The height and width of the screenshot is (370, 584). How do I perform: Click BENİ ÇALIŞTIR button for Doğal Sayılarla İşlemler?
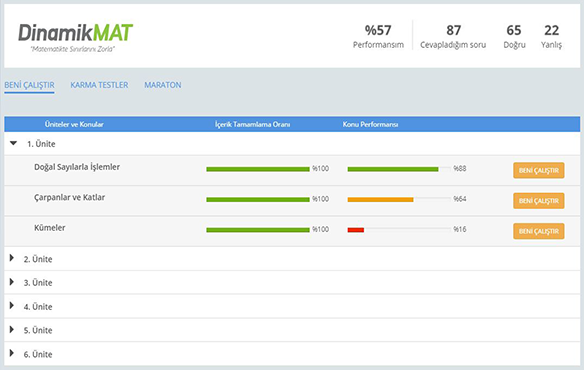click(539, 170)
